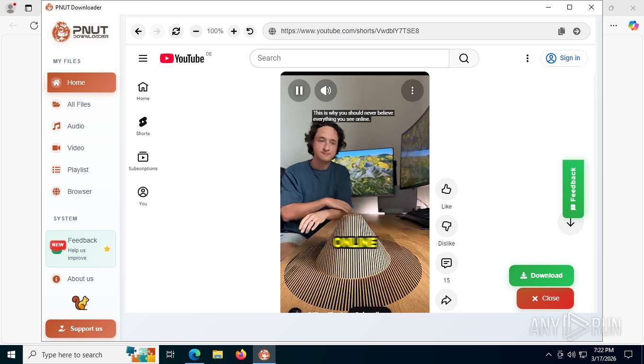Open the YouTube hamburger guide menu

pyautogui.click(x=143, y=58)
